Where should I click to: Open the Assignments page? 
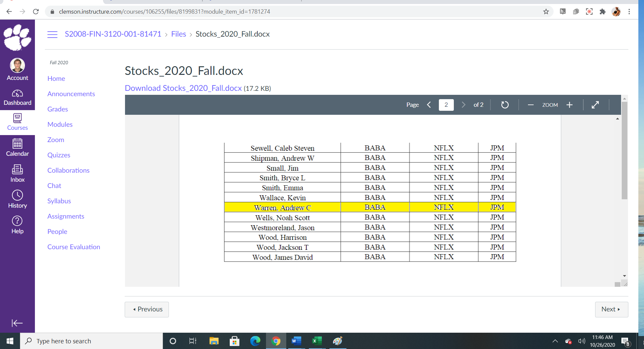[65, 216]
